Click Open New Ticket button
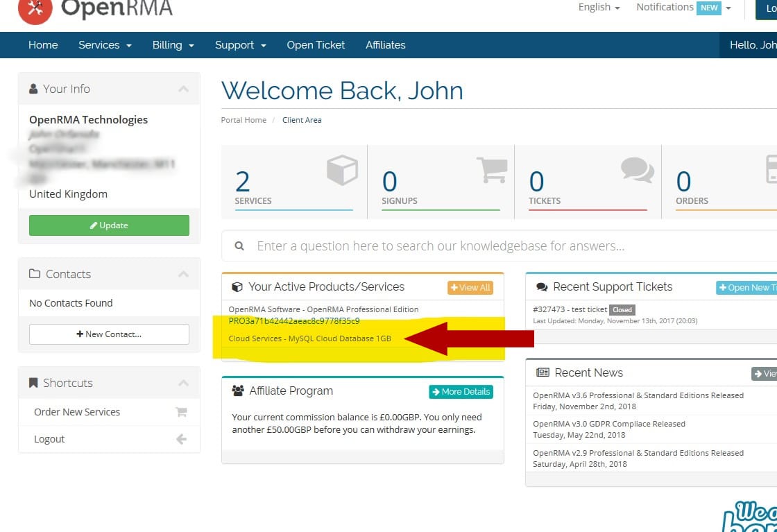This screenshot has height=532, width=777. tap(746, 288)
